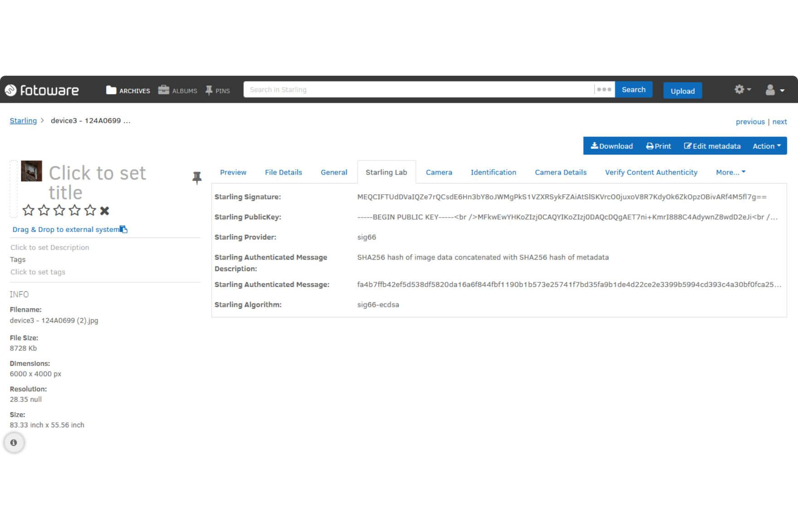This screenshot has width=798, height=532.
Task: Expand the Action dropdown
Action: click(x=766, y=146)
